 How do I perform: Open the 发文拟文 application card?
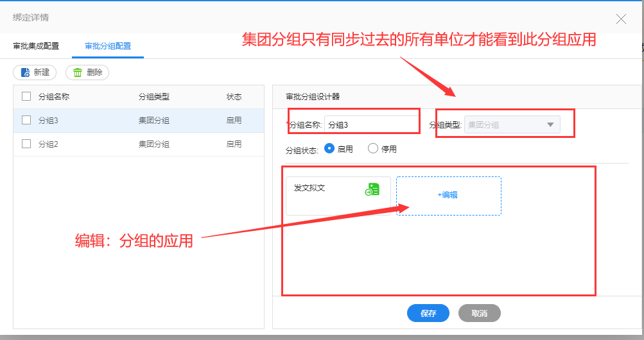[338, 196]
